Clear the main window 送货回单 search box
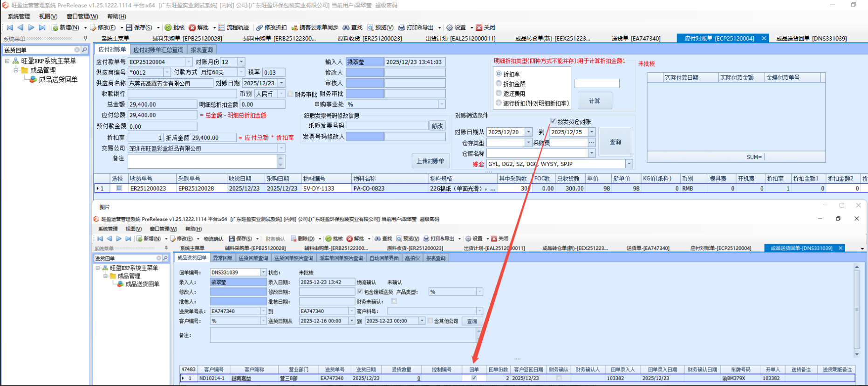 pyautogui.click(x=77, y=50)
